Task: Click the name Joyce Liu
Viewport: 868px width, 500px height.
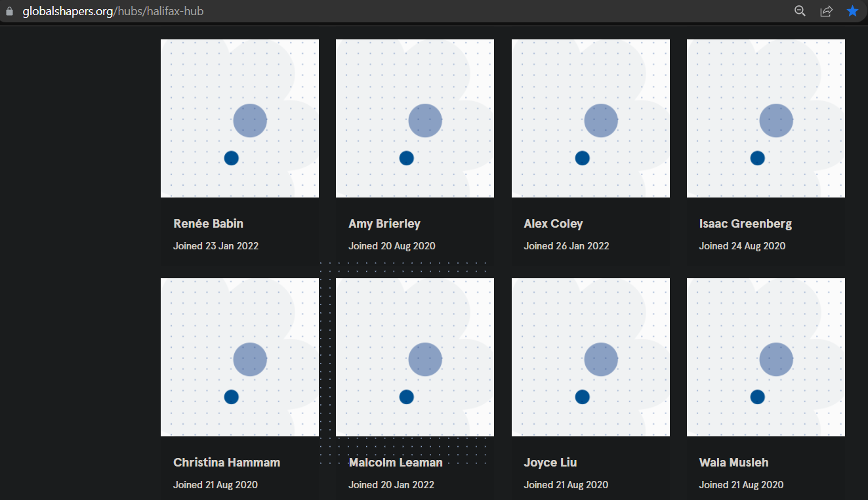Action: (550, 463)
